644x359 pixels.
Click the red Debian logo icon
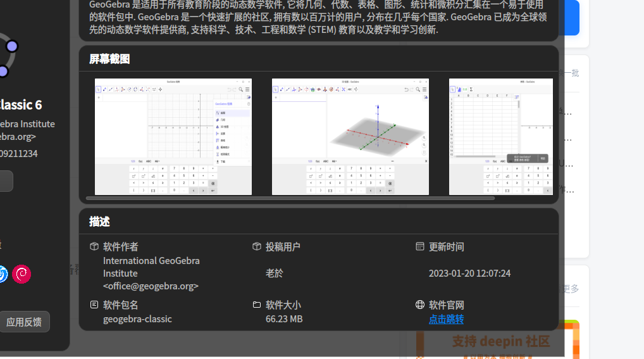click(x=22, y=274)
